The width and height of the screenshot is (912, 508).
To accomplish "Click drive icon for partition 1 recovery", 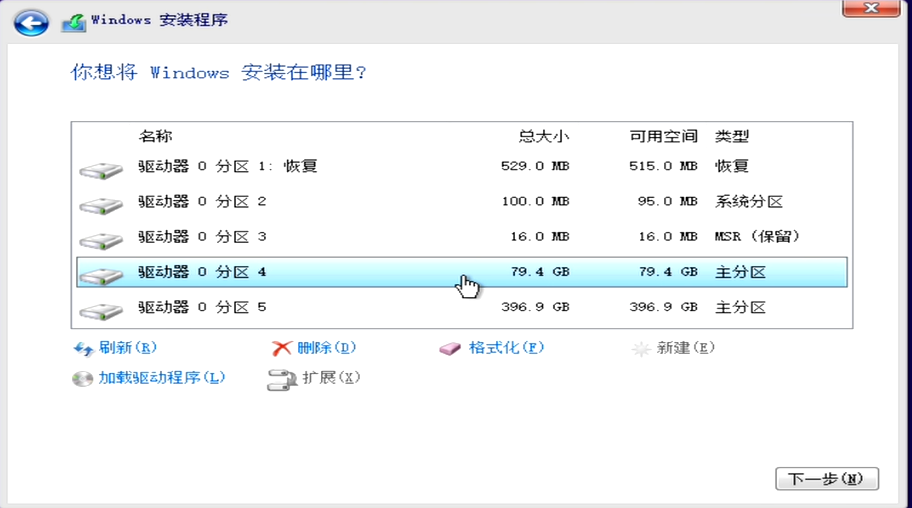I will pyautogui.click(x=101, y=170).
